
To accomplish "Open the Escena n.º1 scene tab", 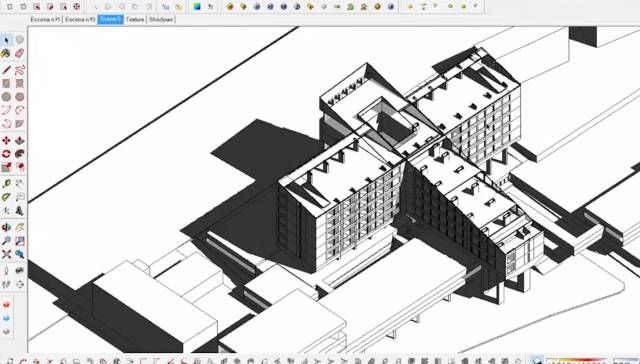I will [45, 20].
